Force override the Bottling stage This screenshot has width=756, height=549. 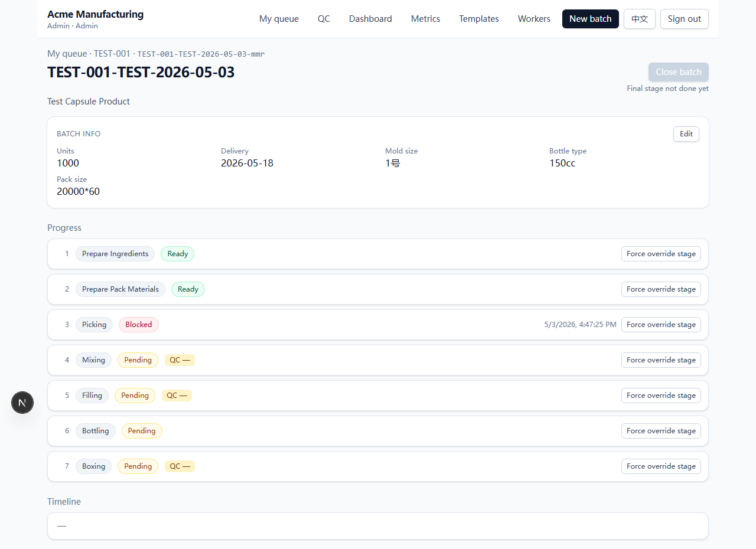661,431
